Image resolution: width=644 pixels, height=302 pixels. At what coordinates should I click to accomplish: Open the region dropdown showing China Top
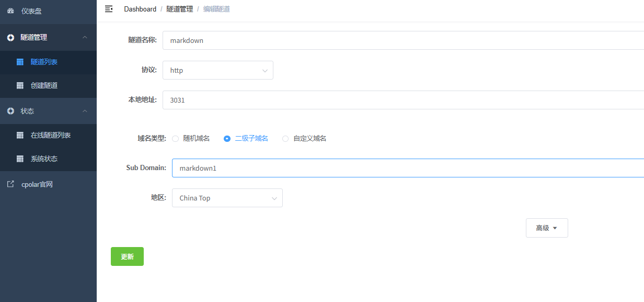[227, 198]
